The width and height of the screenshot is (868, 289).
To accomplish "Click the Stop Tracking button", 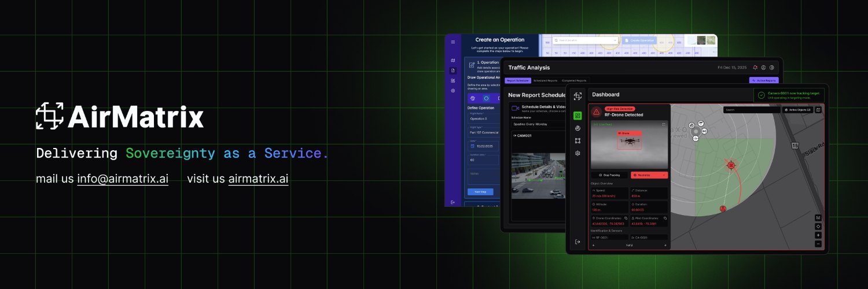I will (609, 175).
